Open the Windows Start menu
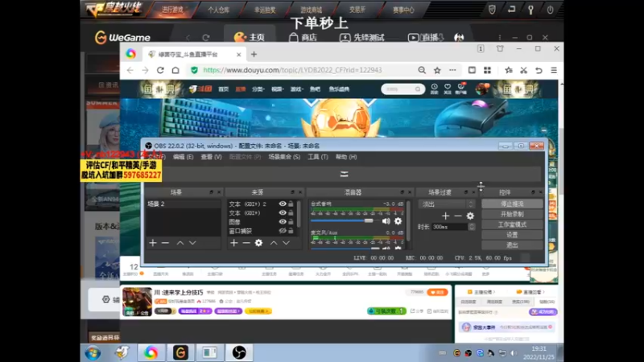644x362 pixels. pyautogui.click(x=93, y=352)
